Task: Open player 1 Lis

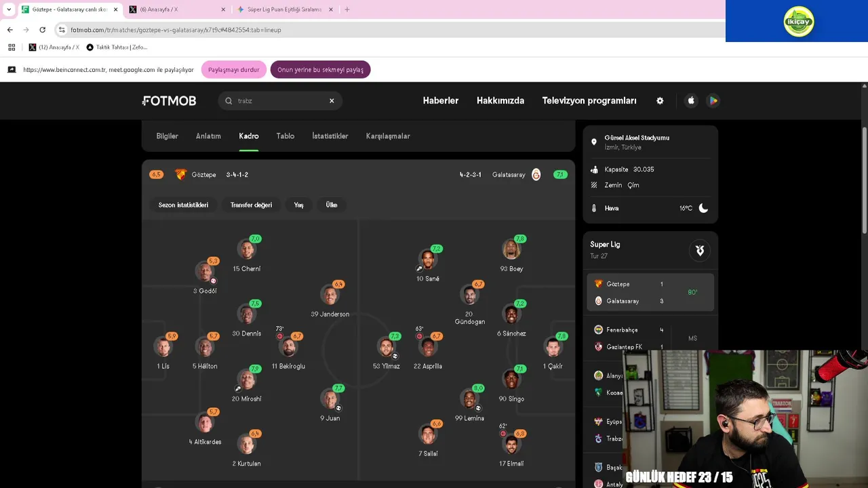Action: [163, 351]
